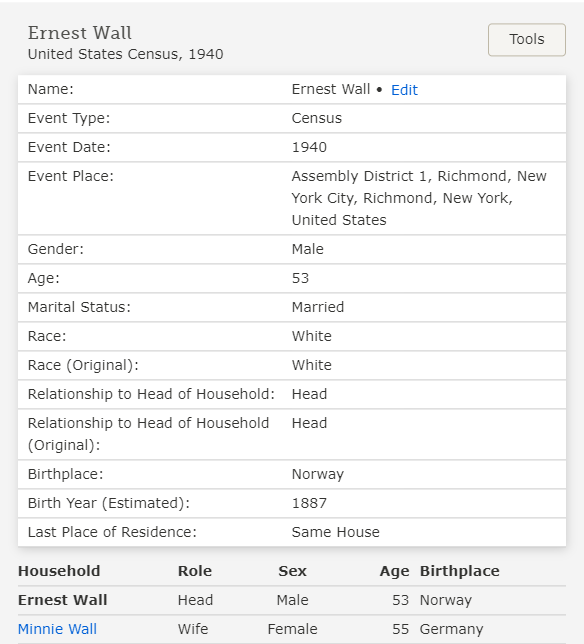Click the Event Type value Census
584x644 pixels.
pos(317,118)
